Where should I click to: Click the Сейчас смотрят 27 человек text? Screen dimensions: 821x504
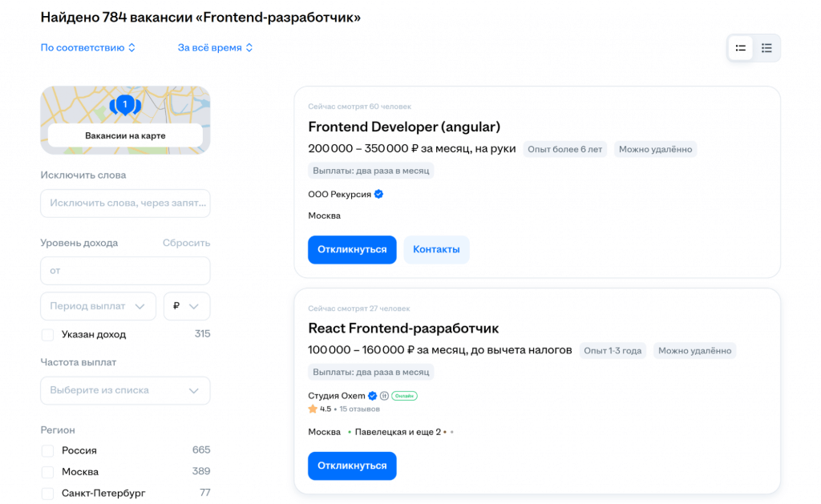click(358, 308)
